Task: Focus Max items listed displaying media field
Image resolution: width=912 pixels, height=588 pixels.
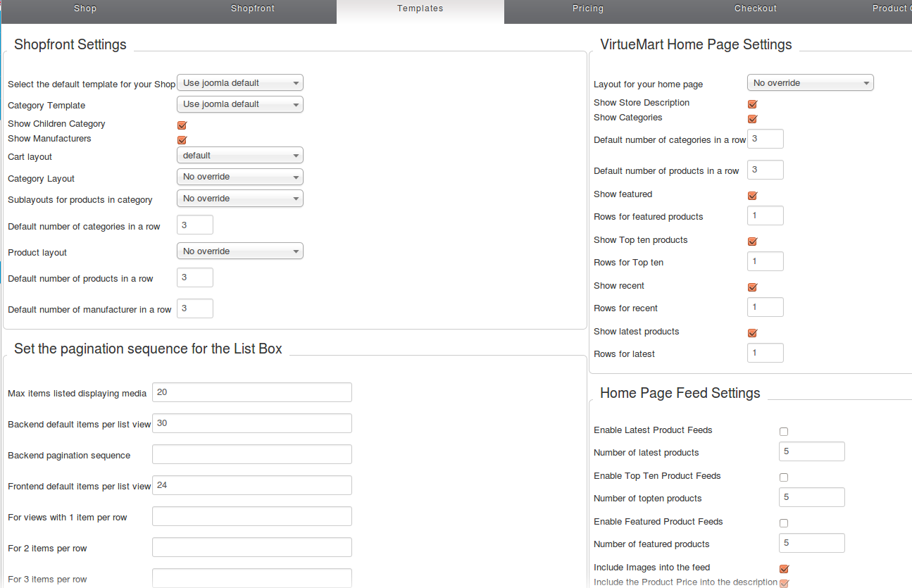Action: [252, 392]
